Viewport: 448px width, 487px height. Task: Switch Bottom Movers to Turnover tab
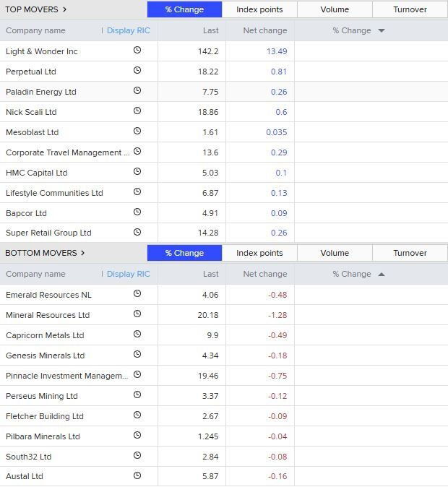coord(410,253)
